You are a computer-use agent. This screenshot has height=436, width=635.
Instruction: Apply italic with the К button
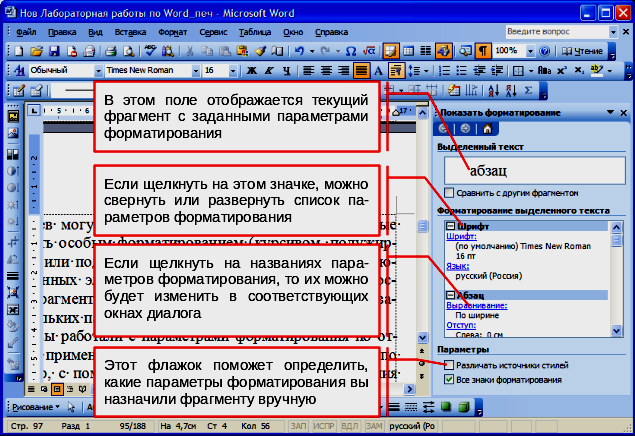[x=269, y=70]
